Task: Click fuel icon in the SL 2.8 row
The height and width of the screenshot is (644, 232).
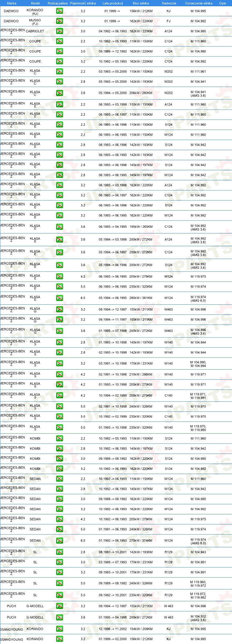Action: point(59,552)
